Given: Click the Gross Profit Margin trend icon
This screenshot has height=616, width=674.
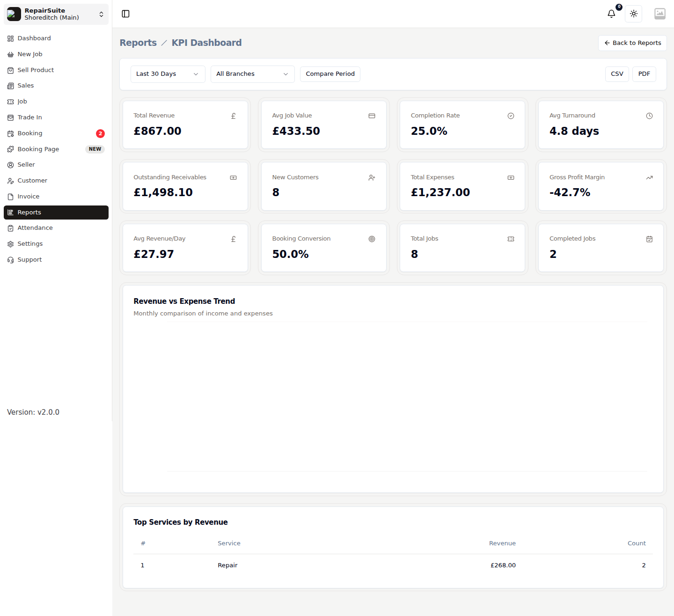Looking at the screenshot, I should [x=649, y=178].
